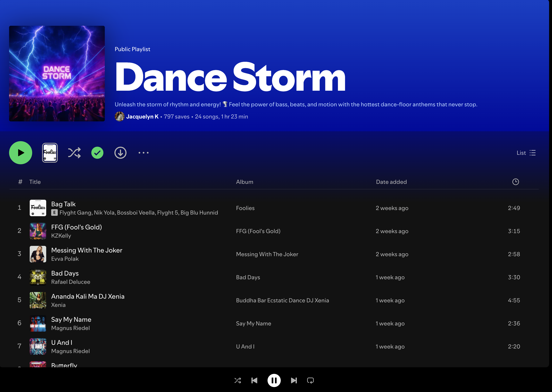Click the download playlist arrow icon
This screenshot has width=552, height=392.
coord(120,153)
